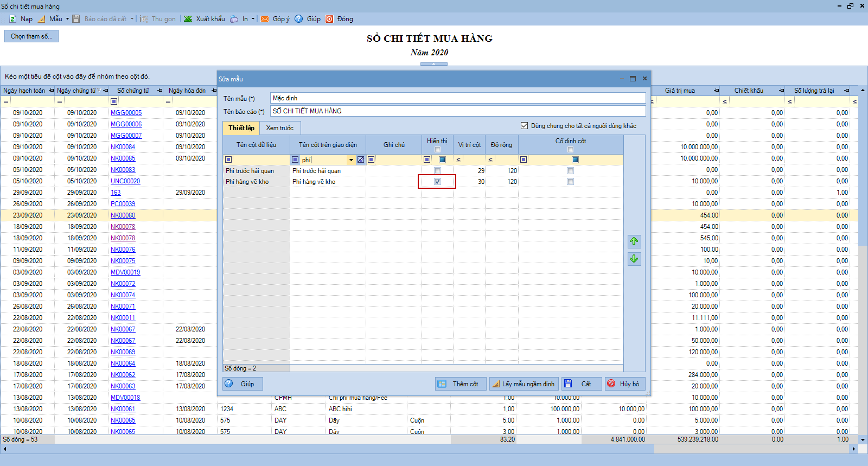Toggle Hiển thị header select-all checkbox

point(437,150)
